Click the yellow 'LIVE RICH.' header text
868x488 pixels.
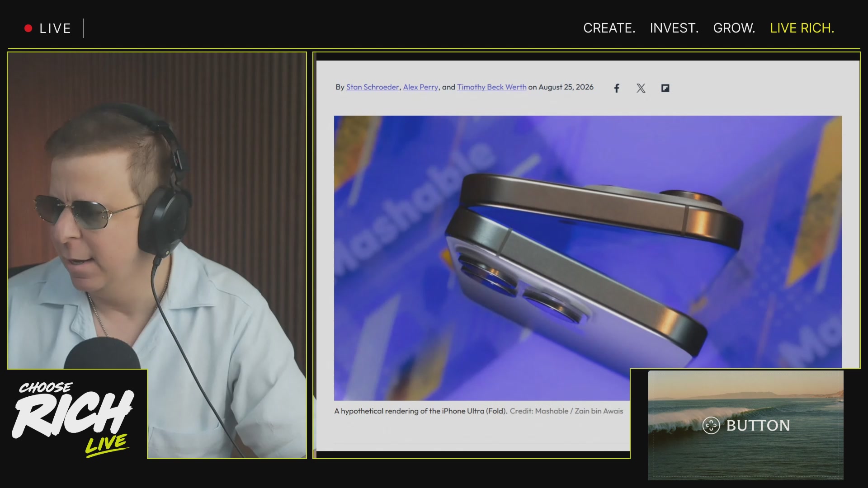point(802,28)
